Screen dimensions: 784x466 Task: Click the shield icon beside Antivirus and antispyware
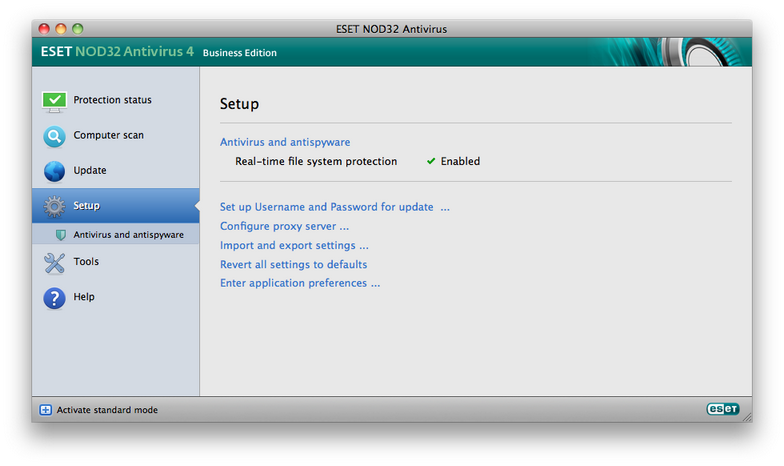[x=61, y=235]
